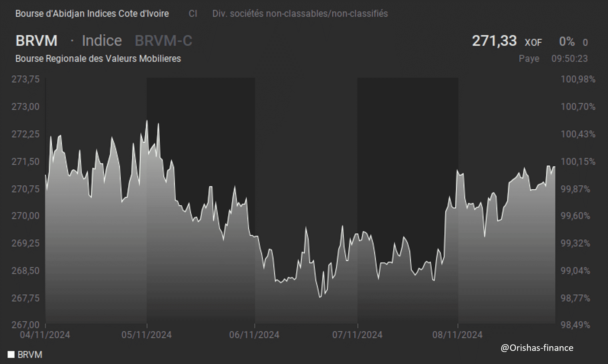This screenshot has width=608, height=364.
Task: Click the 99,87% axis value
Action: coord(575,189)
